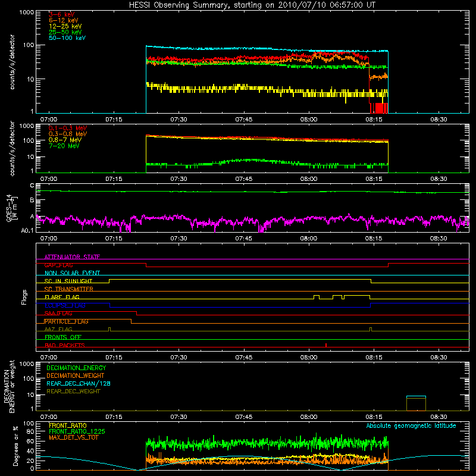Image resolution: width=476 pixels, height=476 pixels.
Task: Click the C level tick on GOES plot
Action: click(32, 185)
